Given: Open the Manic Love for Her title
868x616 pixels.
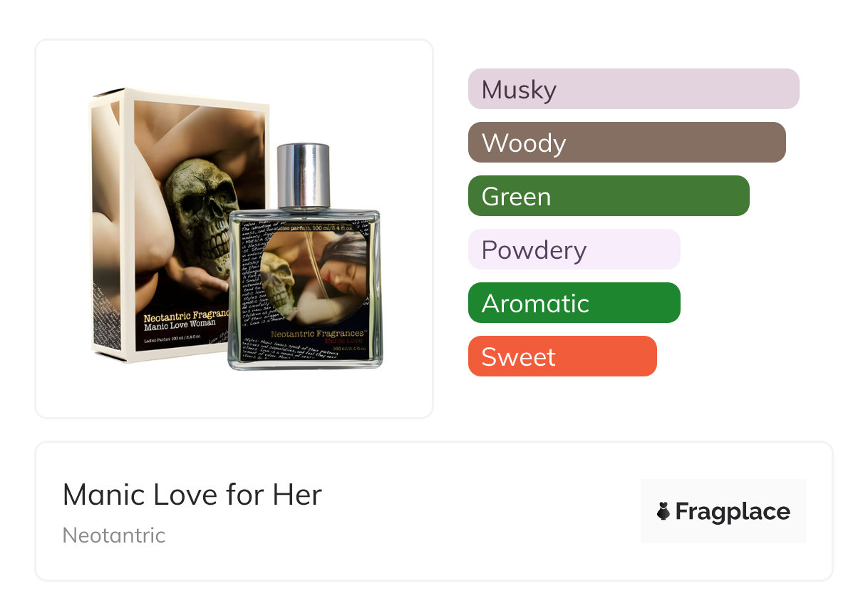Looking at the screenshot, I should [192, 494].
